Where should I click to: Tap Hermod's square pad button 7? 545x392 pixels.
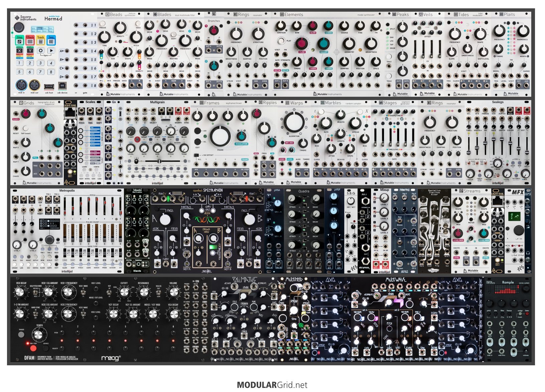40,72
